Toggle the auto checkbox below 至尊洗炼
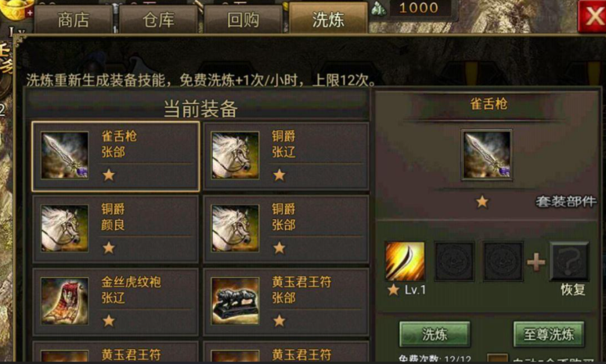This screenshot has width=606, height=364. (497, 359)
